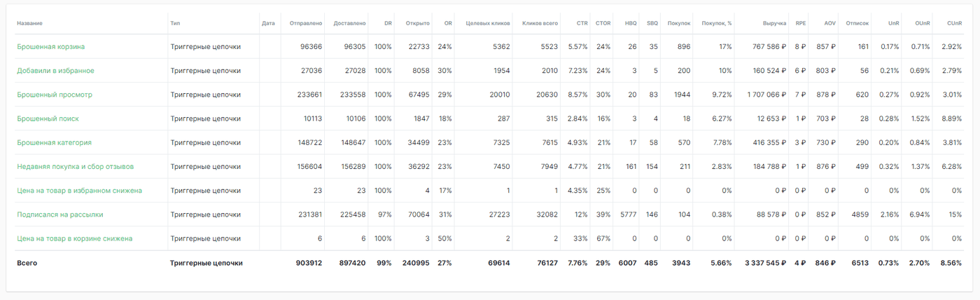Open the Брошенная категория campaign link
980x300 pixels.
(x=55, y=142)
